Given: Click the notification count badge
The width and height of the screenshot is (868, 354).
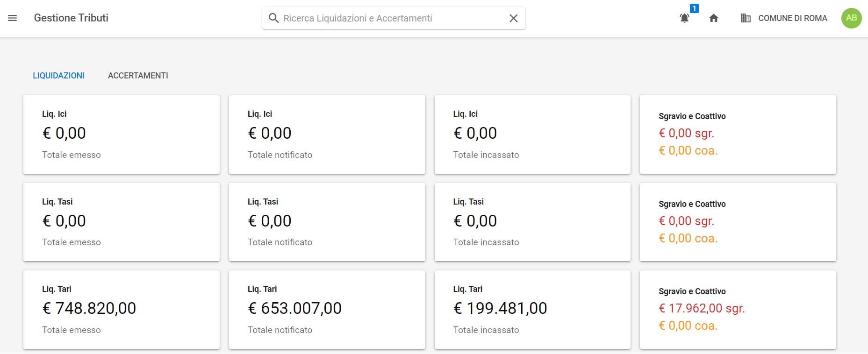Looking at the screenshot, I should tap(694, 8).
